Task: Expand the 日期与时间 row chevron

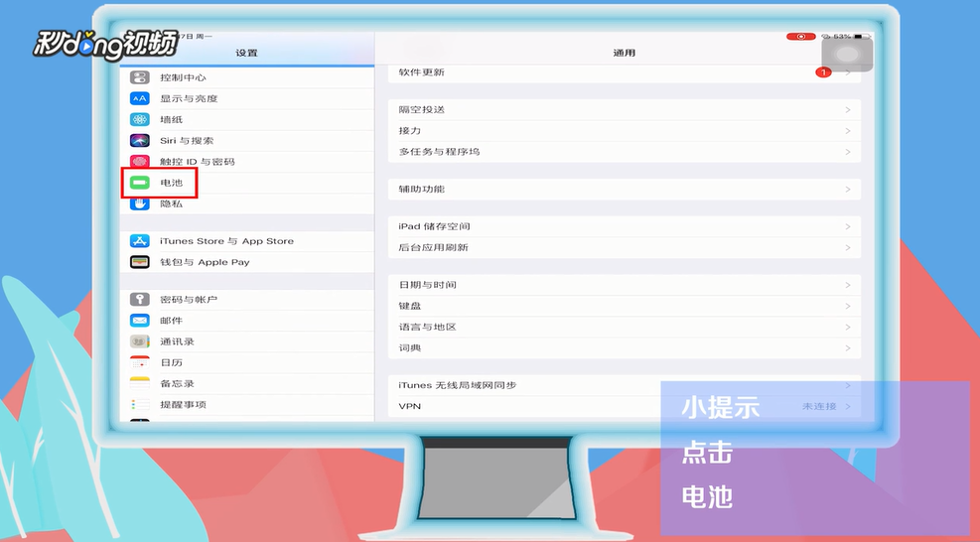Action: coord(848,285)
